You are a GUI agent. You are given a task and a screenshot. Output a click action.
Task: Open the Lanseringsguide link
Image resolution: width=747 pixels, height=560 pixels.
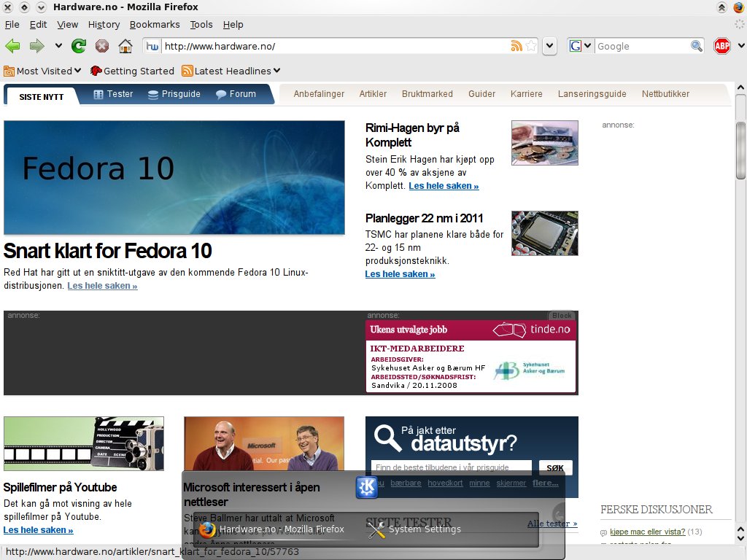click(x=592, y=94)
